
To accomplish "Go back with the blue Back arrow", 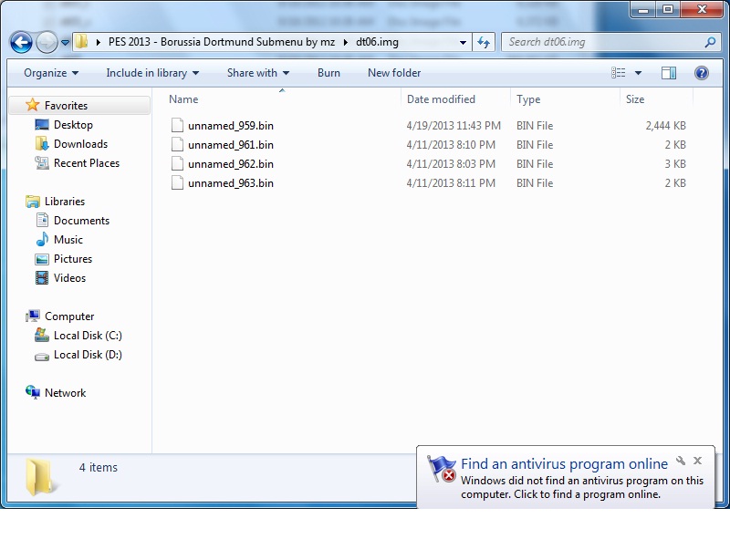I will coord(21,43).
